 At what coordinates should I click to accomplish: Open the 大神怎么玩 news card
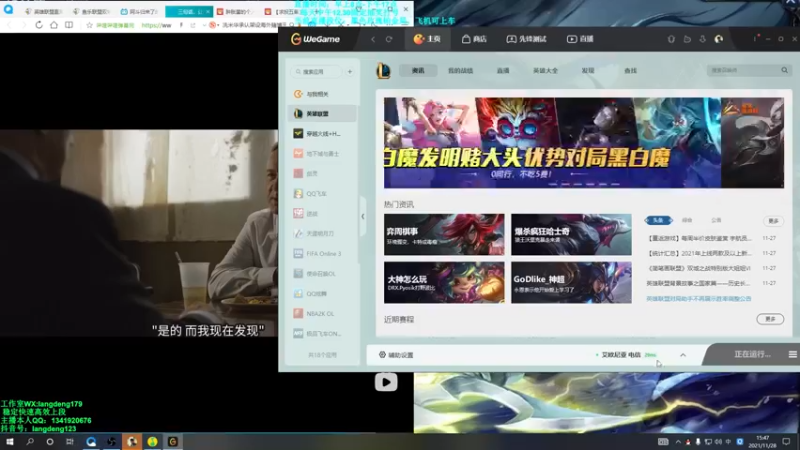(444, 282)
